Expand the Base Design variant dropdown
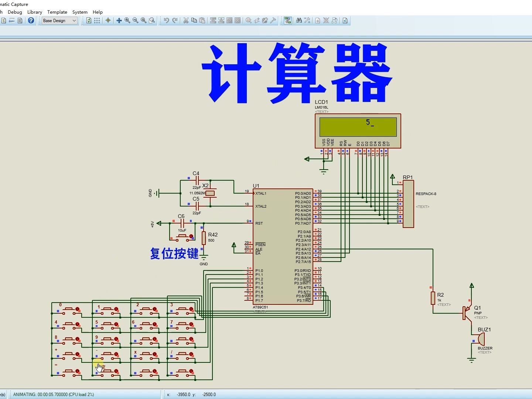532x399 pixels. [x=59, y=21]
